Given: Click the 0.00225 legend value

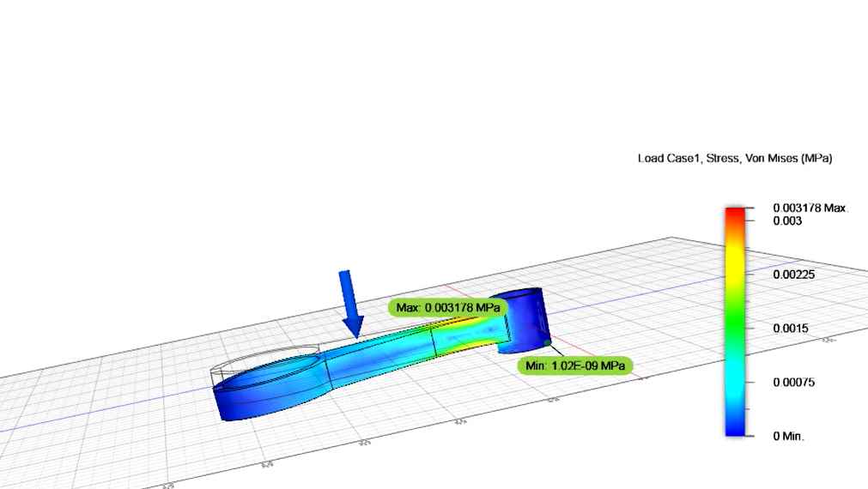Looking at the screenshot, I should [794, 275].
